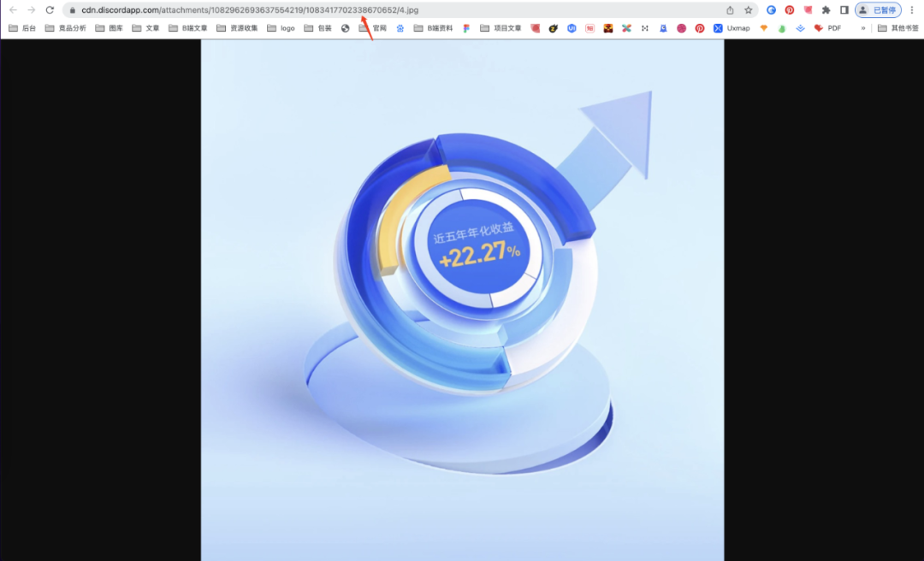This screenshot has height=561, width=924.
Task: Open the red-yellow mask bookmark
Action: [x=608, y=28]
